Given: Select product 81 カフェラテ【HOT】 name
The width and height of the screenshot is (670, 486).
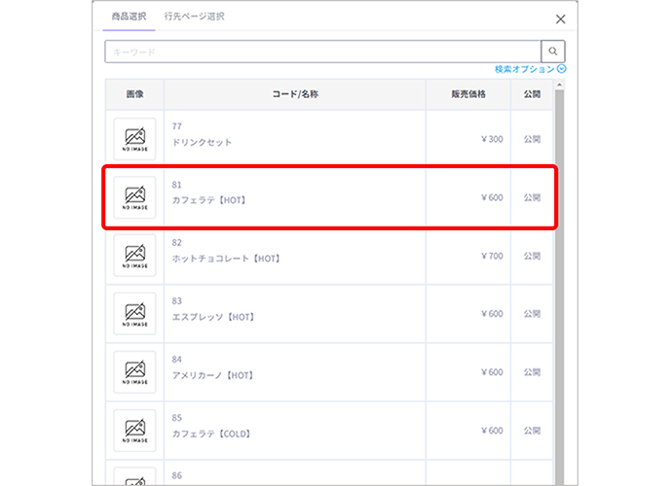Looking at the screenshot, I should pyautogui.click(x=209, y=200).
